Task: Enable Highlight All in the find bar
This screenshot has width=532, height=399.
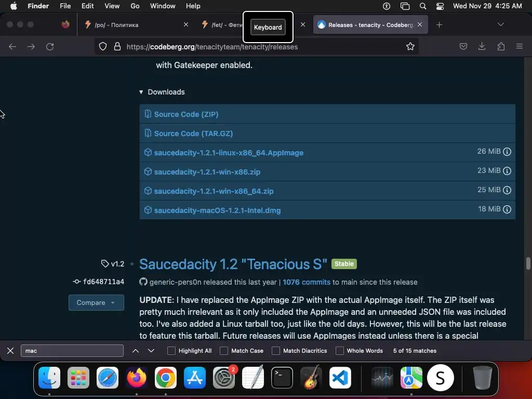Action: (171, 351)
